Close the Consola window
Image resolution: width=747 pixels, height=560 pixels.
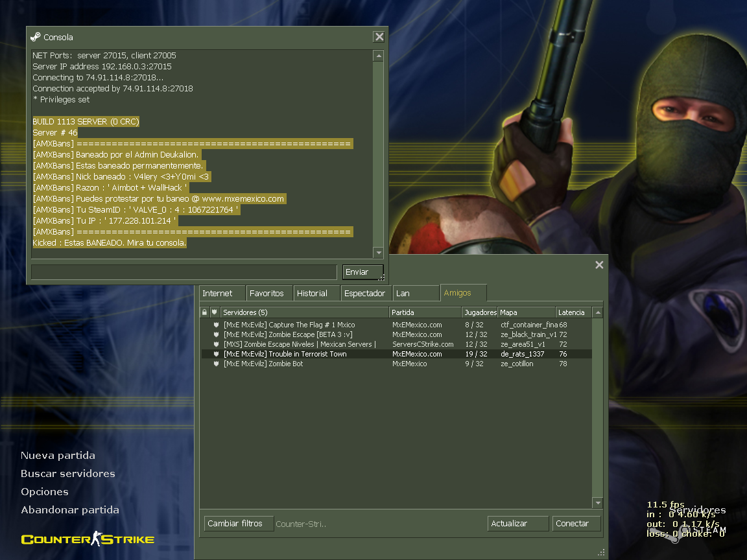pos(379,37)
